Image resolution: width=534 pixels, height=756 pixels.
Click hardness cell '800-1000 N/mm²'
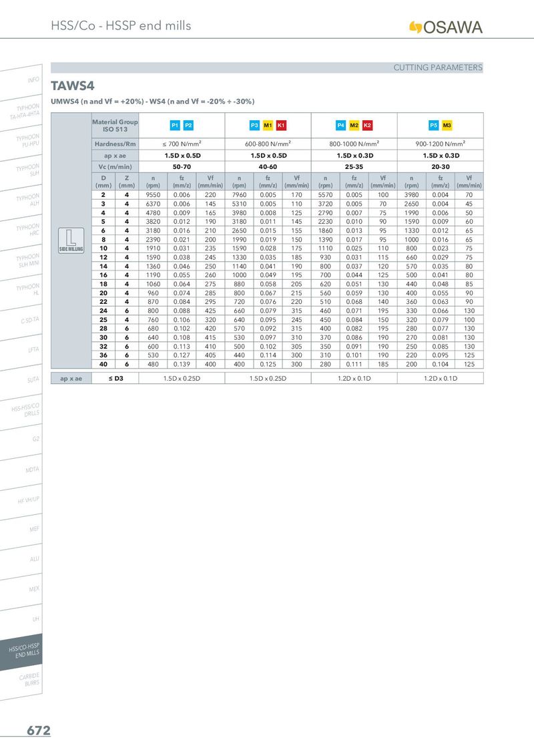[354, 144]
